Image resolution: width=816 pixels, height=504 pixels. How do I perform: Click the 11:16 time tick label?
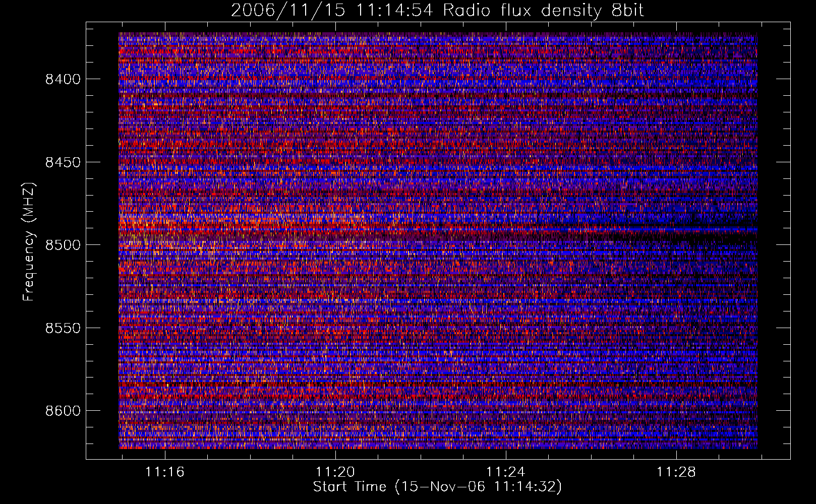click(165, 472)
